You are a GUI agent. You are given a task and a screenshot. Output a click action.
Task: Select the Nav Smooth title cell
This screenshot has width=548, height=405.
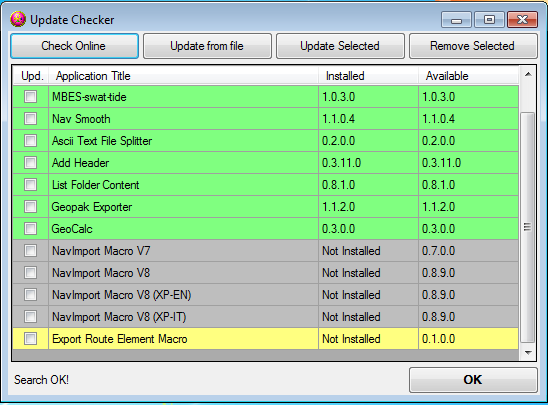(183, 119)
